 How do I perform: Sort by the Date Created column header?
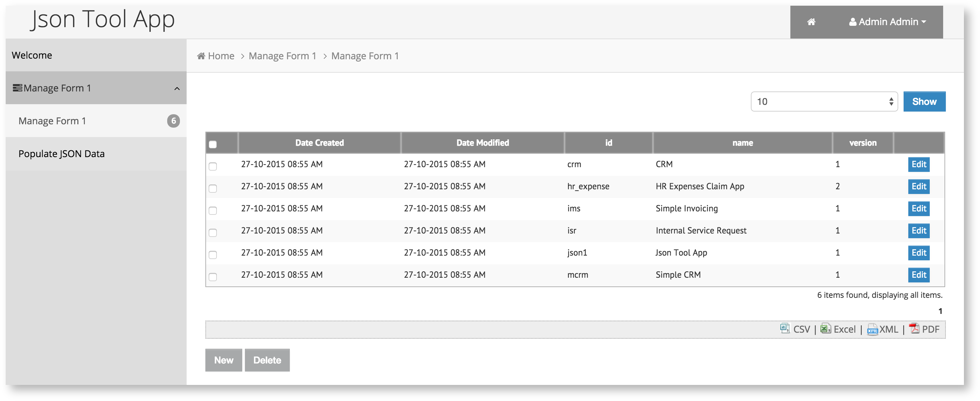pos(319,143)
